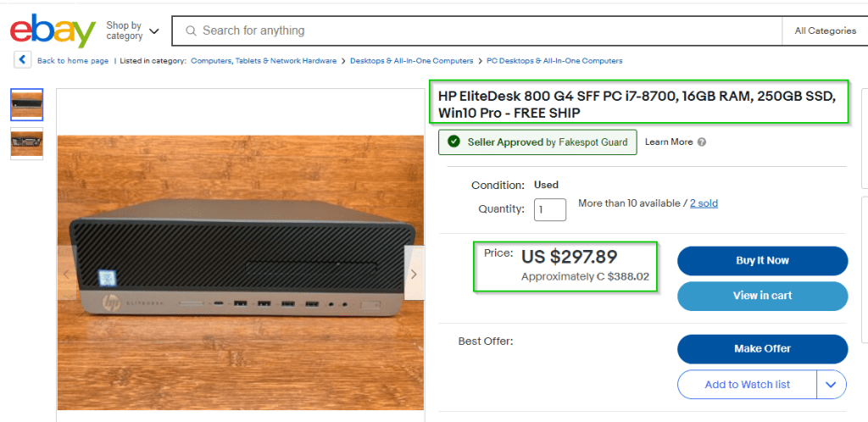This screenshot has height=422, width=868.
Task: Click the back arrow icon
Action: point(23,60)
